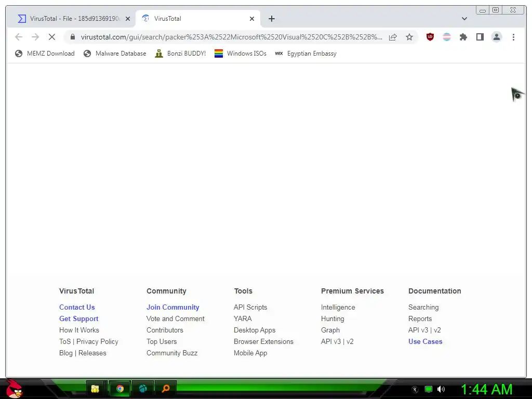Open Contributors link

click(x=165, y=330)
